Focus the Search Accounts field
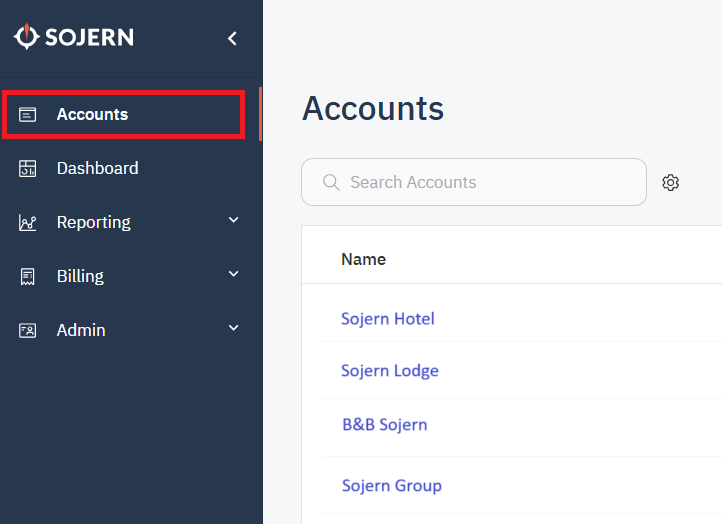Screen dimensions: 722x524 point(480,183)
